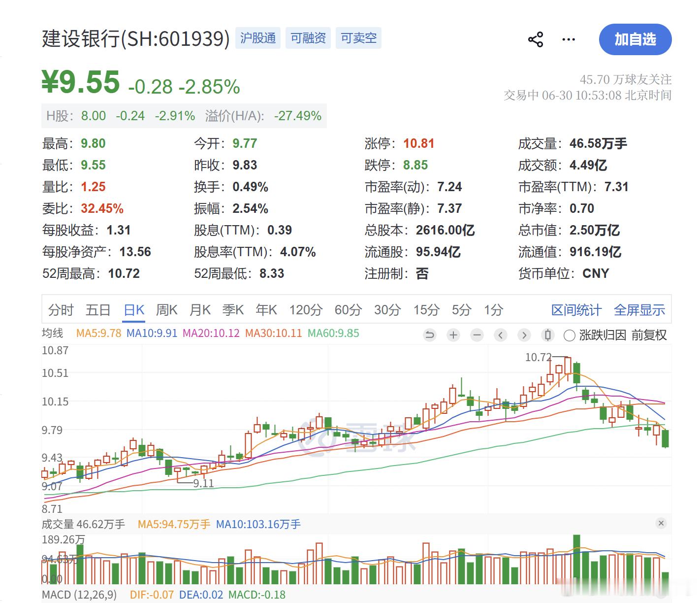The height and width of the screenshot is (603, 700).
Task: Select the 年K chart tab
Action: 267,310
